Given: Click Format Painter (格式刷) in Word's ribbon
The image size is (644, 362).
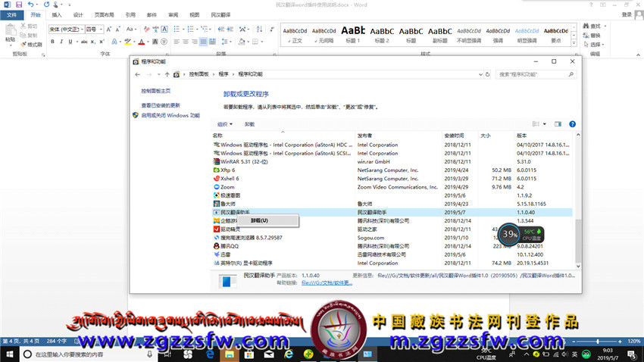Looking at the screenshot, I should click(31, 45).
